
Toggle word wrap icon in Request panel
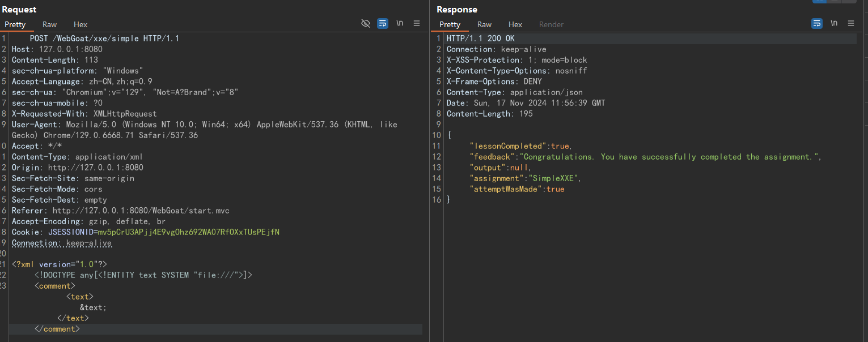coord(383,23)
